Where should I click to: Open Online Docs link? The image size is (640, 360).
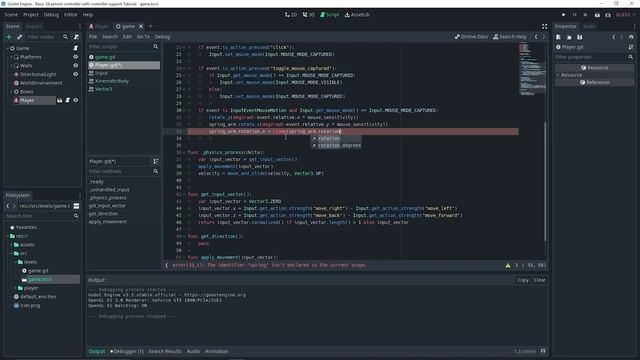tap(471, 37)
